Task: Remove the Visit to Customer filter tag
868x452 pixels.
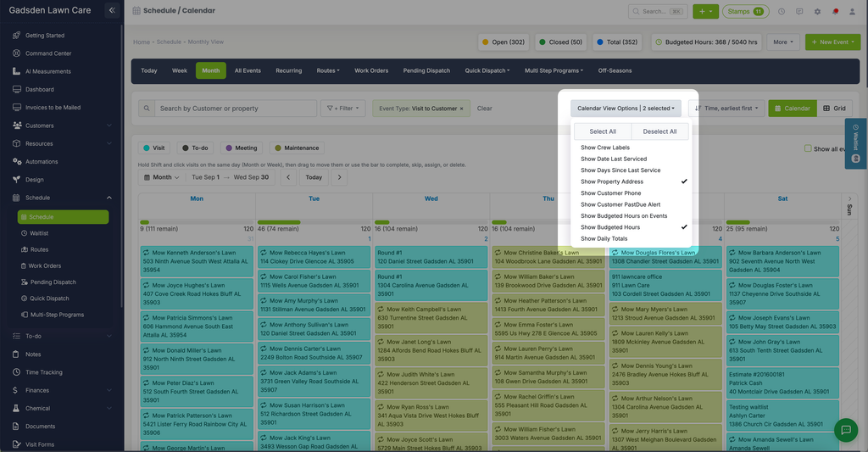Action: pyautogui.click(x=462, y=109)
